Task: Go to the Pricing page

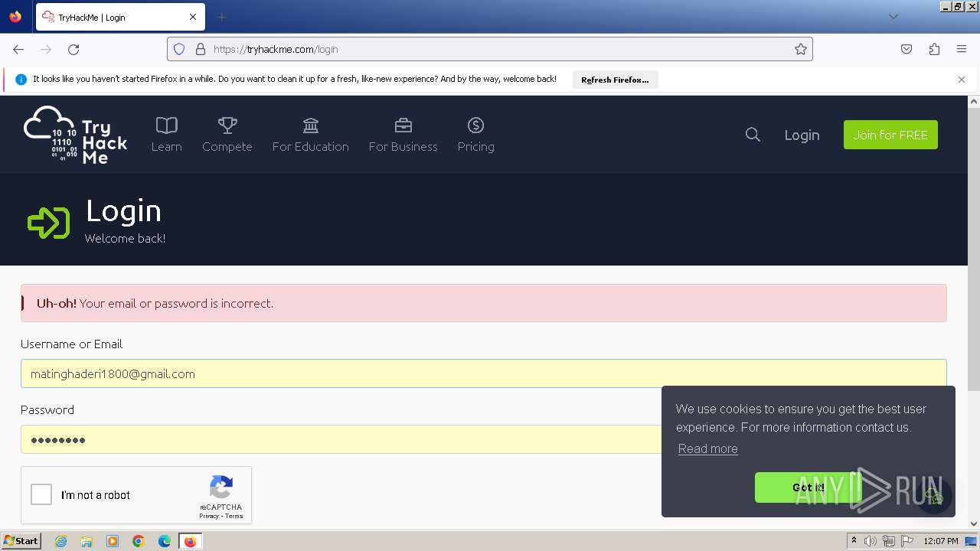Action: pyautogui.click(x=475, y=135)
